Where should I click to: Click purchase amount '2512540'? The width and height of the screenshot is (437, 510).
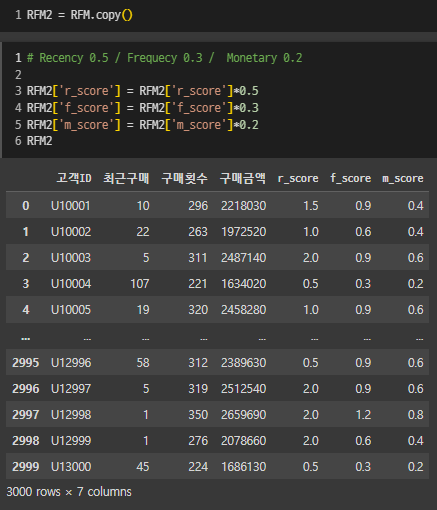tap(243, 389)
